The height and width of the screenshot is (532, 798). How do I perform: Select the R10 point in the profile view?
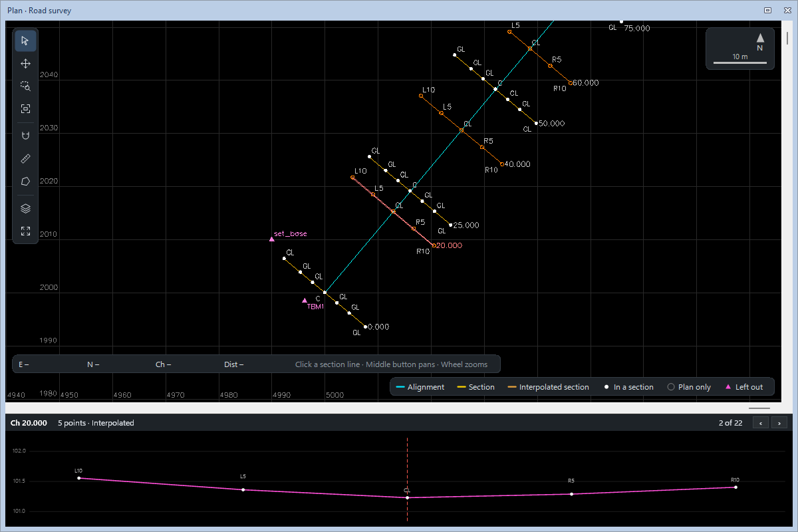point(735,487)
